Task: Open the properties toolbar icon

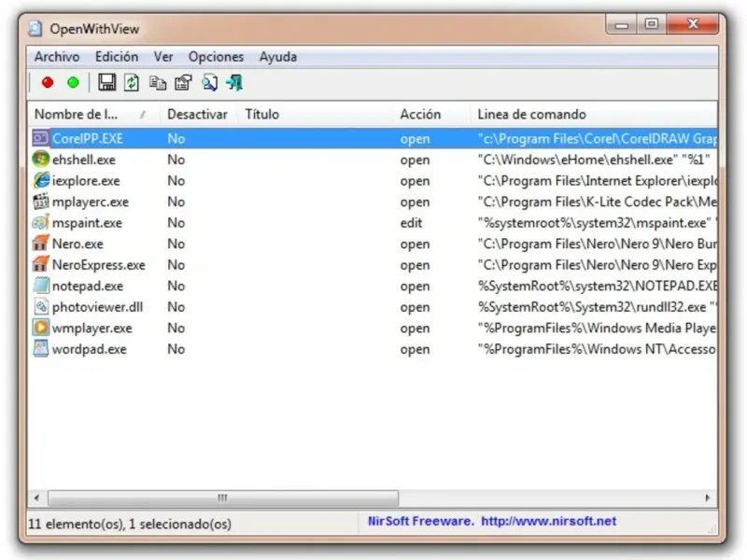Action: [183, 83]
